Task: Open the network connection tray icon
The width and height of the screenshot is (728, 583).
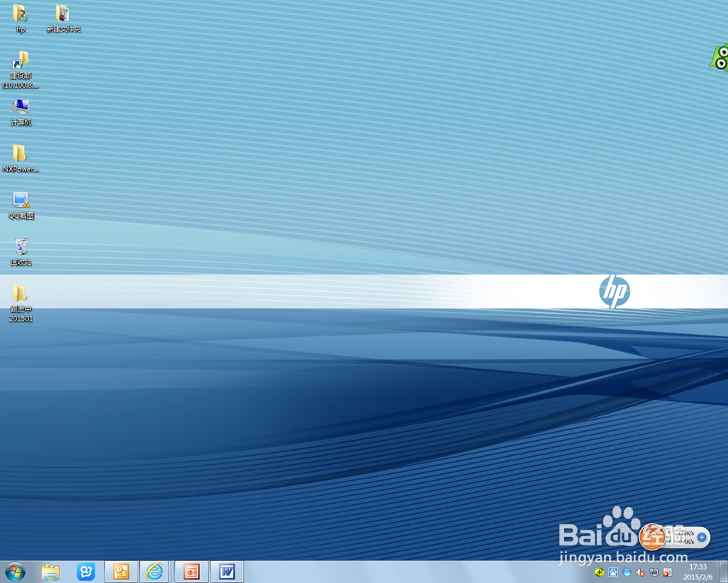Action: [654, 572]
